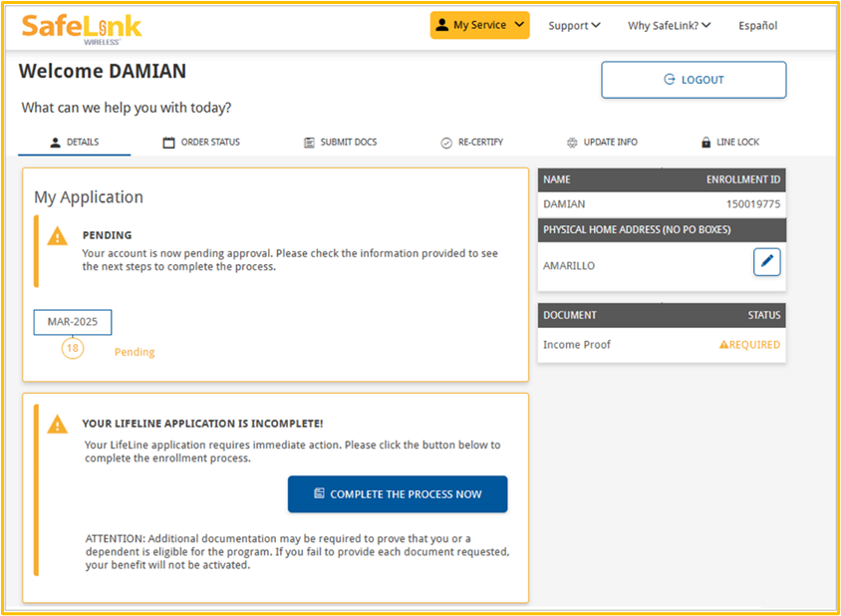This screenshot has height=616, width=841.
Task: Click the orange Pending status label
Action: pos(135,352)
